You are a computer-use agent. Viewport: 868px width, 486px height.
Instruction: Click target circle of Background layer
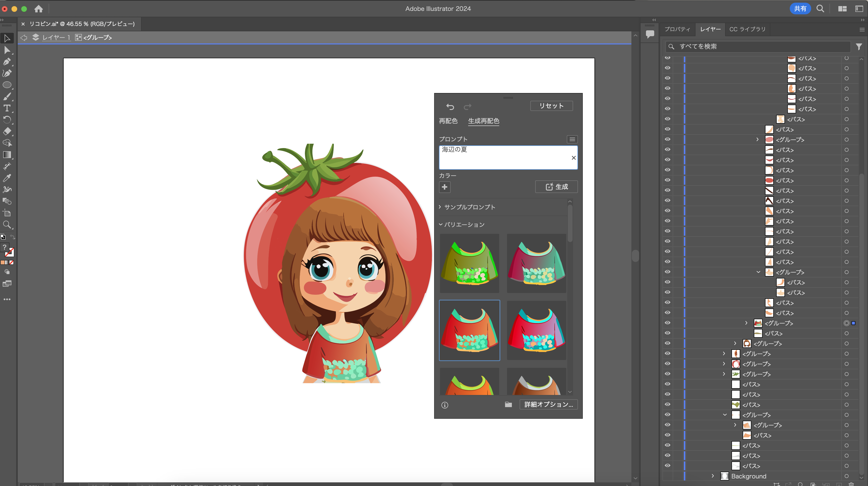[846, 476]
